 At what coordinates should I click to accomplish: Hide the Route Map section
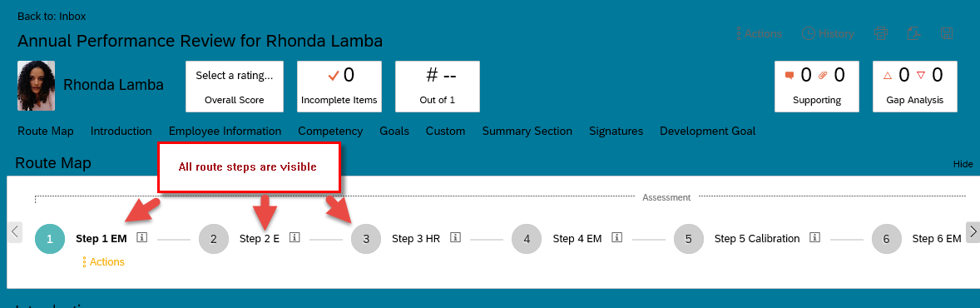pyautogui.click(x=963, y=164)
